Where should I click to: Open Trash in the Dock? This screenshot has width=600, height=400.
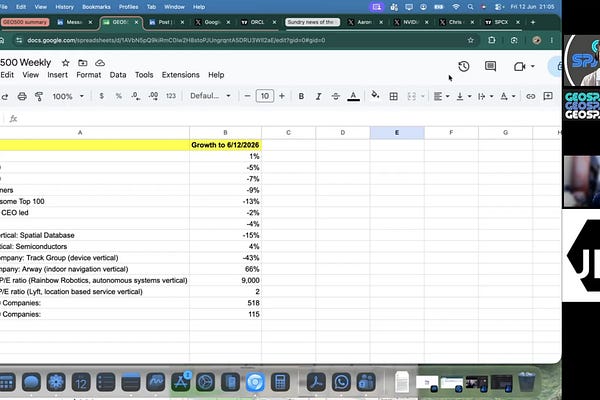527,381
